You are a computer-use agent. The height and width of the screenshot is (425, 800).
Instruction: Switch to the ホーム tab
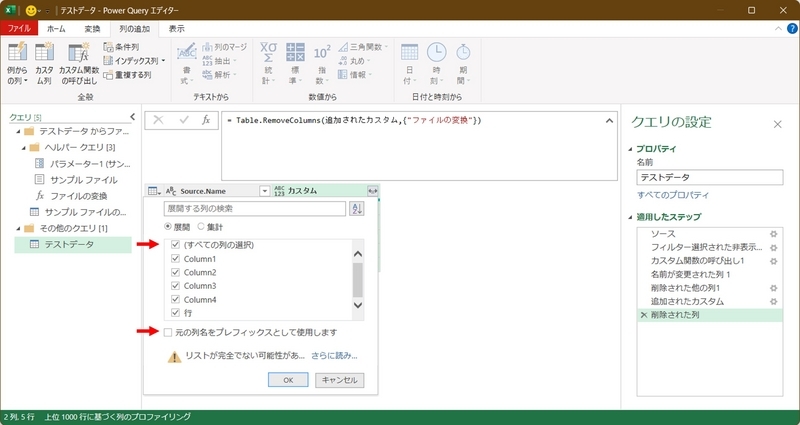tap(56, 29)
